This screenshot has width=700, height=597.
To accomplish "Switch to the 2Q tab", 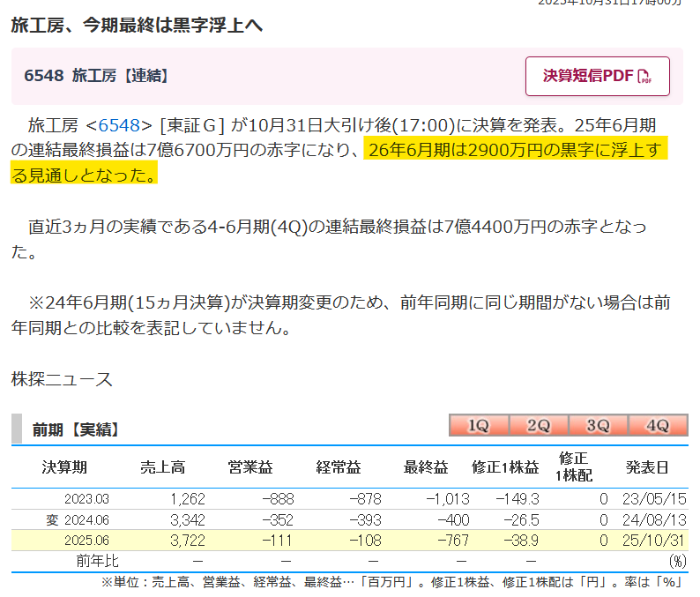I will pyautogui.click(x=538, y=425).
